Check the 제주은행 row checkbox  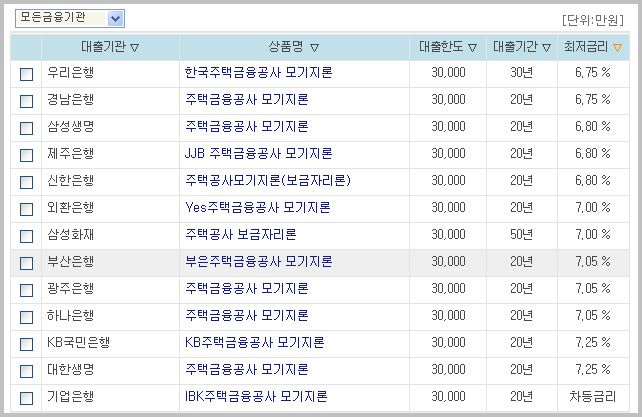pos(27,155)
